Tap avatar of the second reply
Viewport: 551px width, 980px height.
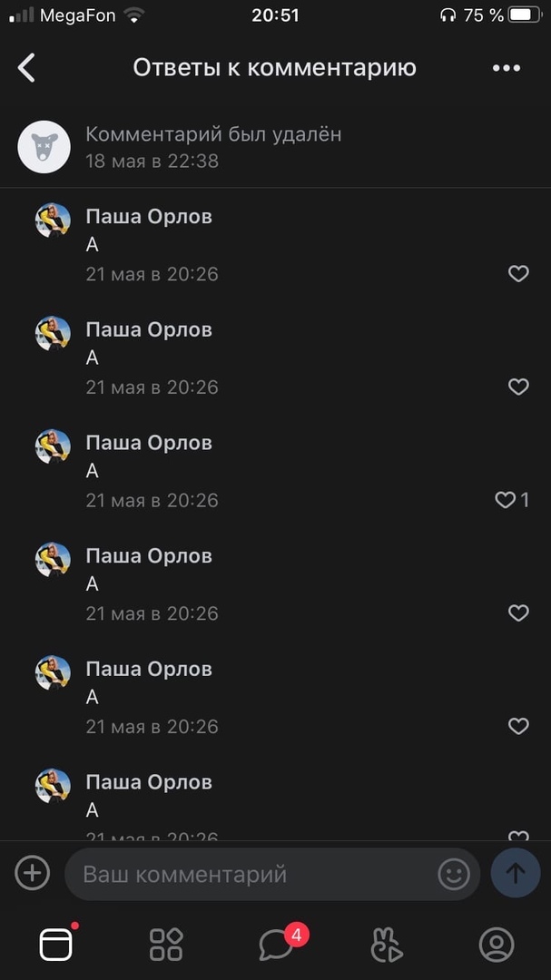tap(53, 333)
